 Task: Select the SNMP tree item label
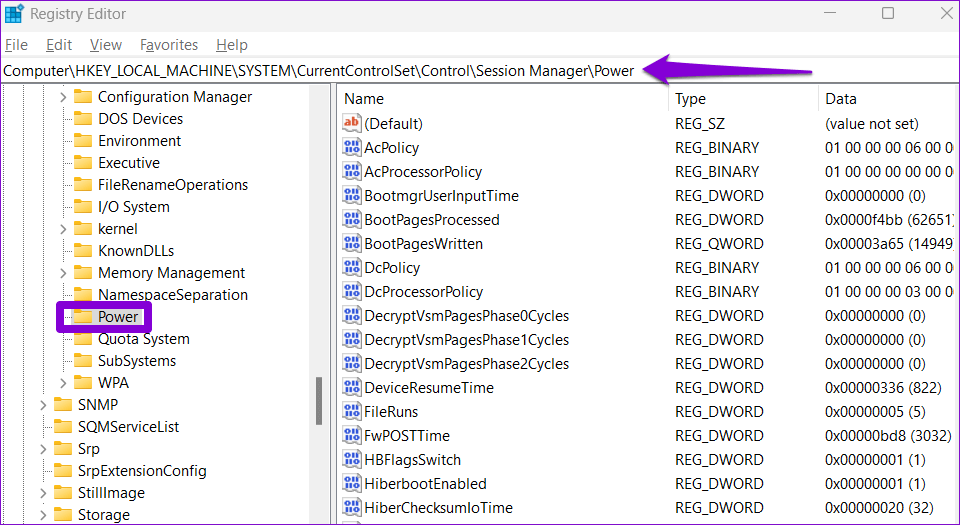(98, 405)
